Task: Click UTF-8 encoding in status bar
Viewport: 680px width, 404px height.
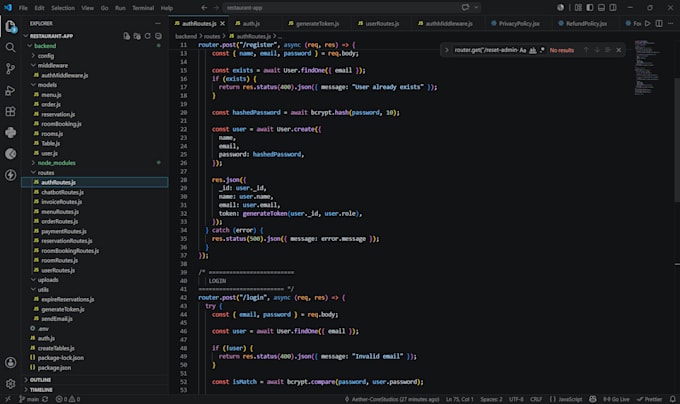Action: click(516, 399)
